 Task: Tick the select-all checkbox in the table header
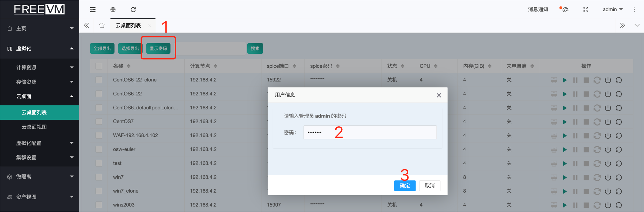(99, 66)
